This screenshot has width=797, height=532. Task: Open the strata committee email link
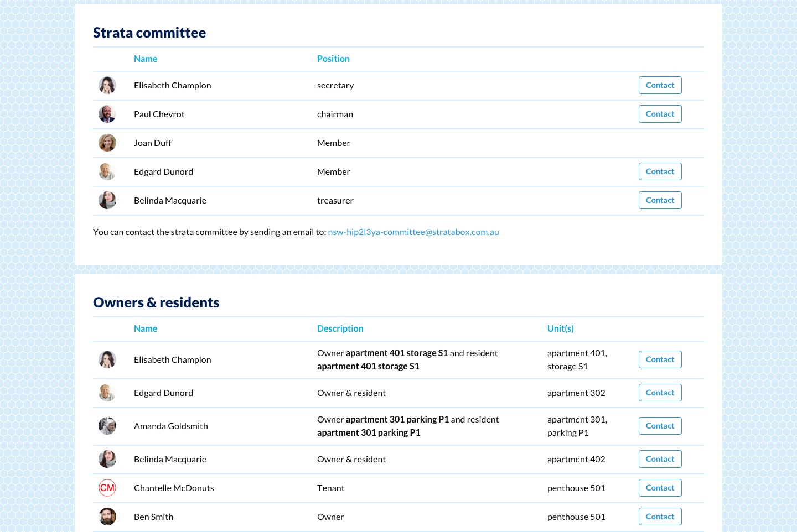pyautogui.click(x=413, y=232)
